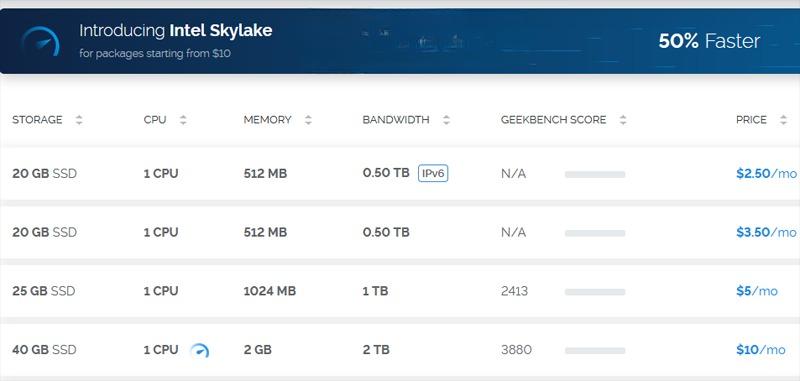800x381 pixels.
Task: Click 512 MB in the $2.50 plan row
Action: click(265, 173)
